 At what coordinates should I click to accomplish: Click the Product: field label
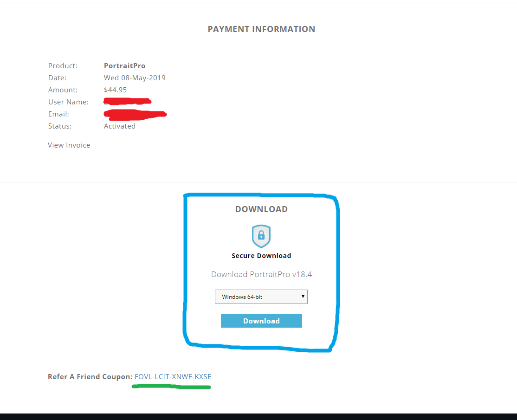click(x=63, y=65)
